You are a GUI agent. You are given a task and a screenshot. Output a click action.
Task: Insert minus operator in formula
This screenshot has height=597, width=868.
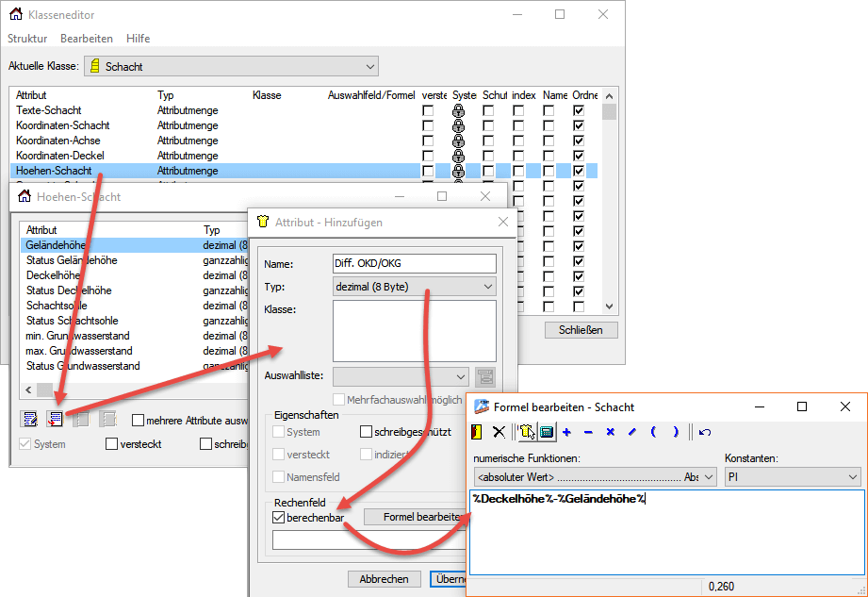[x=588, y=432]
